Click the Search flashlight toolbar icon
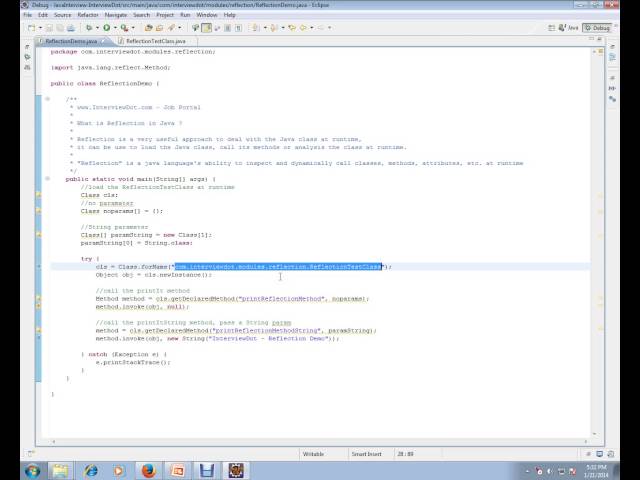Viewport: 640px width, 480px height. [x=196, y=28]
